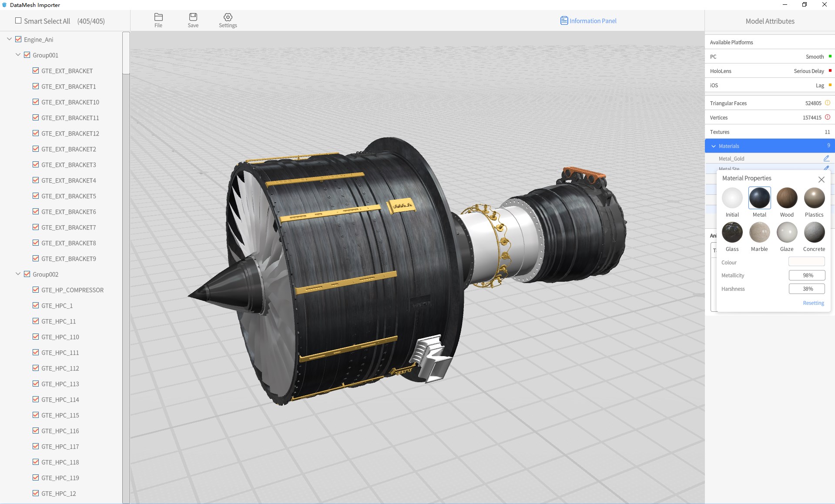
Task: Click the iOS orange status indicator
Action: [x=830, y=85]
